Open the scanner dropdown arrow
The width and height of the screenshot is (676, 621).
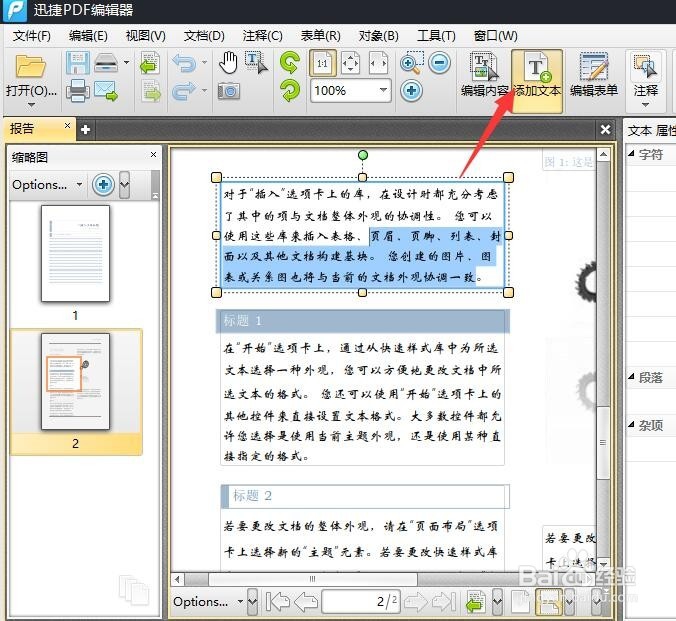tap(126, 63)
